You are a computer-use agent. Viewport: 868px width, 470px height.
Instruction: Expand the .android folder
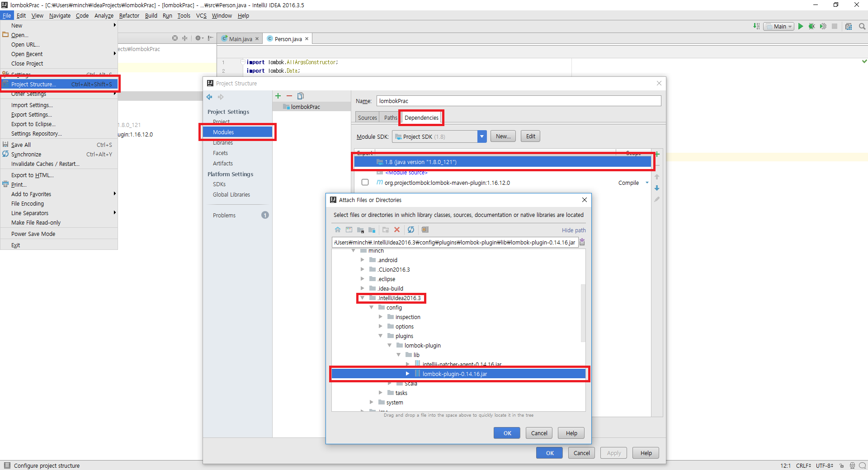click(363, 260)
